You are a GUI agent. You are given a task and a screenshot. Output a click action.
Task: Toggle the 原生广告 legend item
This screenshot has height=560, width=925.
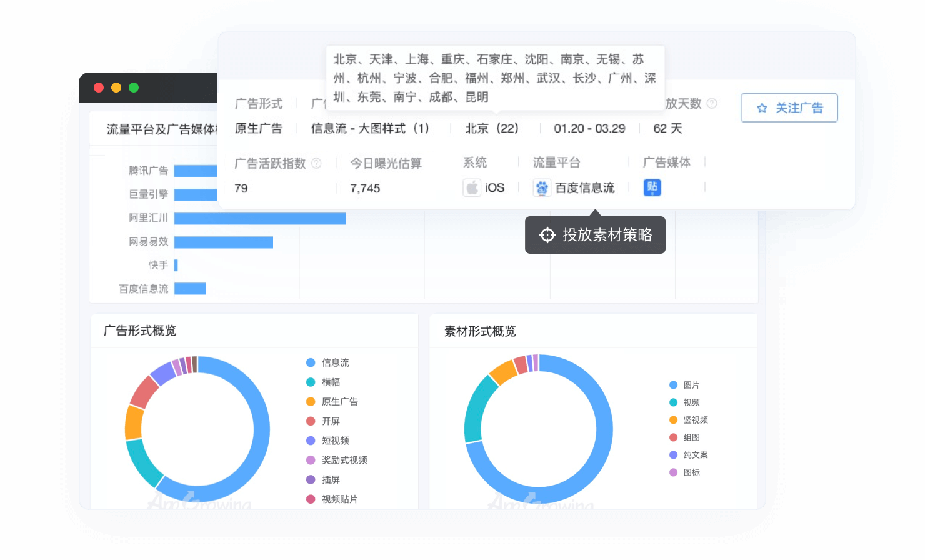click(x=332, y=401)
